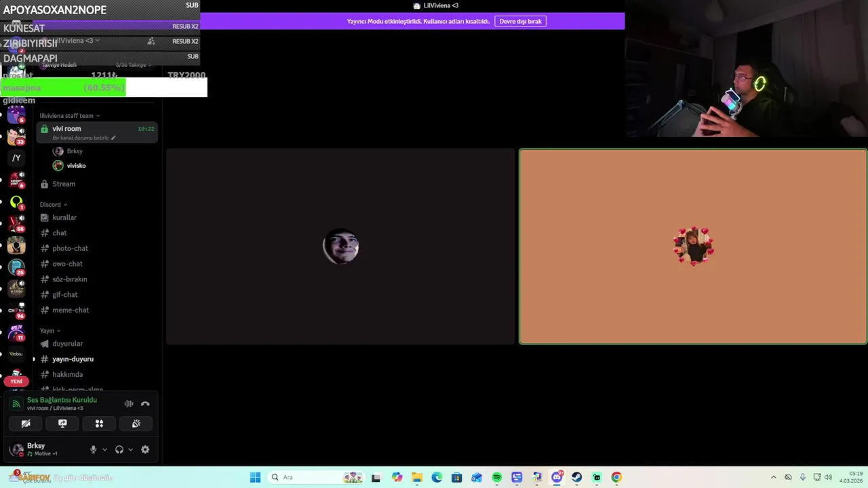
Task: Open the vivi room voice channel
Action: [97, 132]
